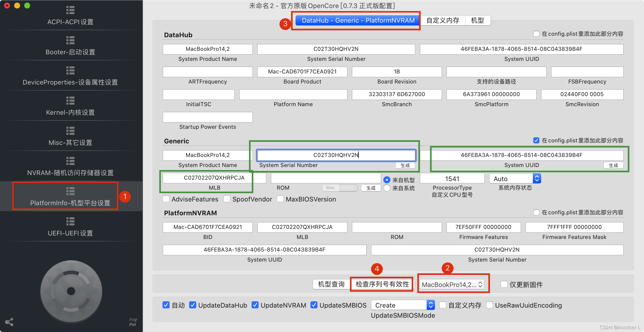
Task: Focus PlatformNVRAM System Serial Number field
Action: click(x=497, y=250)
